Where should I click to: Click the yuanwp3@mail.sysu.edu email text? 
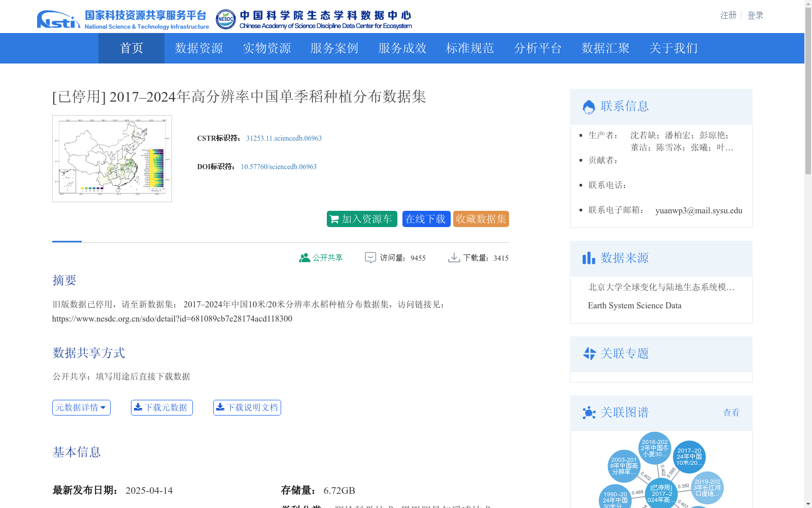point(699,210)
